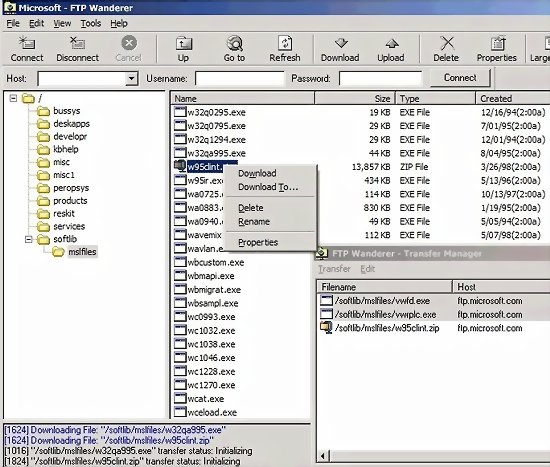Click the wbcustom.exe file icon
The width and height of the screenshot is (550, 467).
180,262
